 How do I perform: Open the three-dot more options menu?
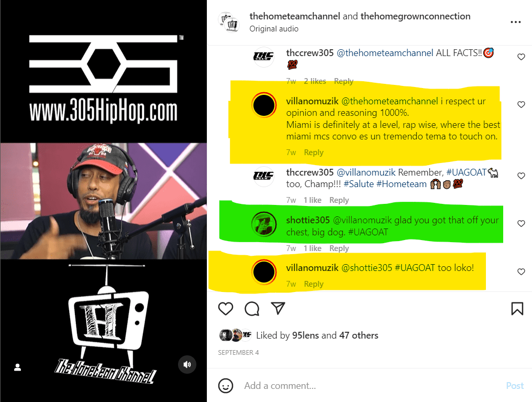pyautogui.click(x=515, y=22)
